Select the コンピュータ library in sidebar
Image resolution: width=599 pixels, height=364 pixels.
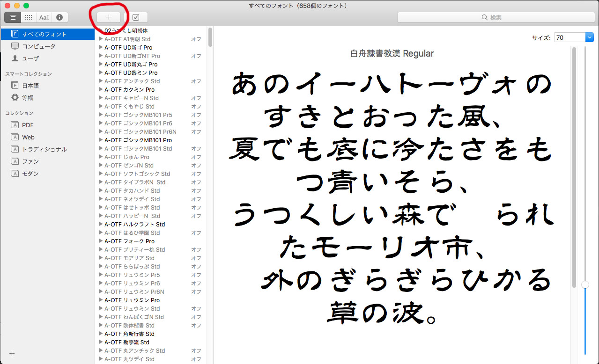click(38, 46)
